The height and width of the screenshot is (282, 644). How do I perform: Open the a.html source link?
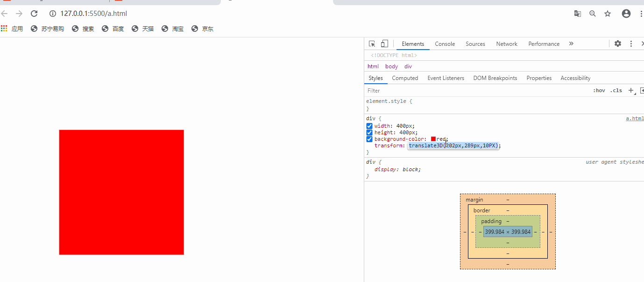[635, 118]
